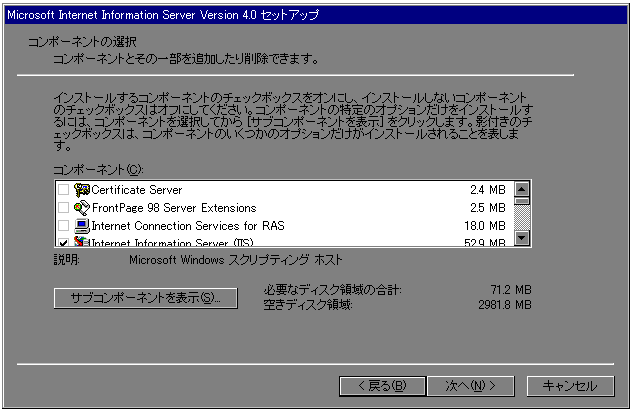Click the setup window title bar
This screenshot has height=414, width=633.
click(316, 15)
